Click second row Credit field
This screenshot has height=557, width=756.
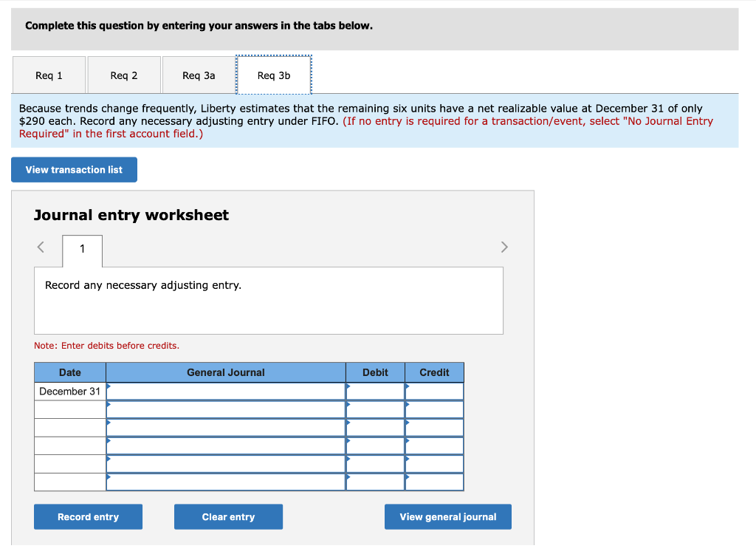[434, 409]
